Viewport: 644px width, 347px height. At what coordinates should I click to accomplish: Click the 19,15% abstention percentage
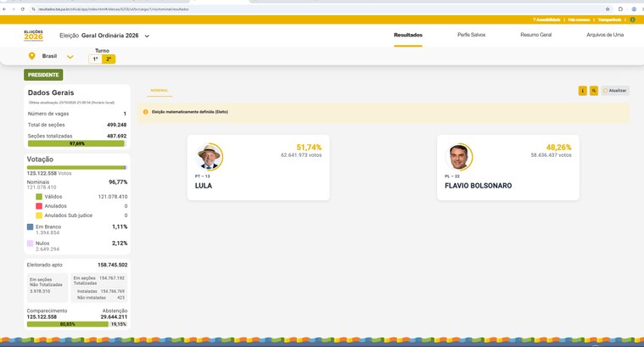tap(119, 324)
